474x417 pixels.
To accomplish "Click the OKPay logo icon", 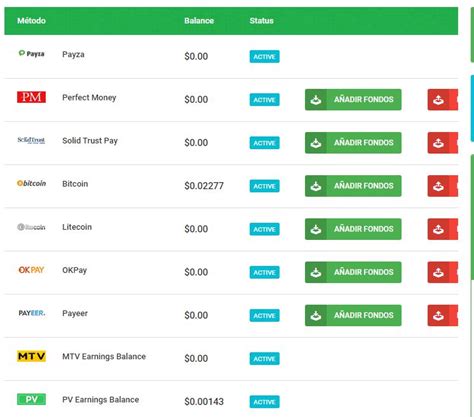I will pyautogui.click(x=31, y=270).
